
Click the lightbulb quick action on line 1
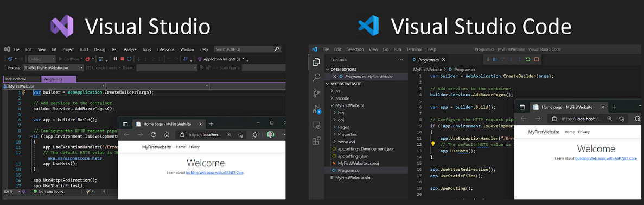point(23,92)
